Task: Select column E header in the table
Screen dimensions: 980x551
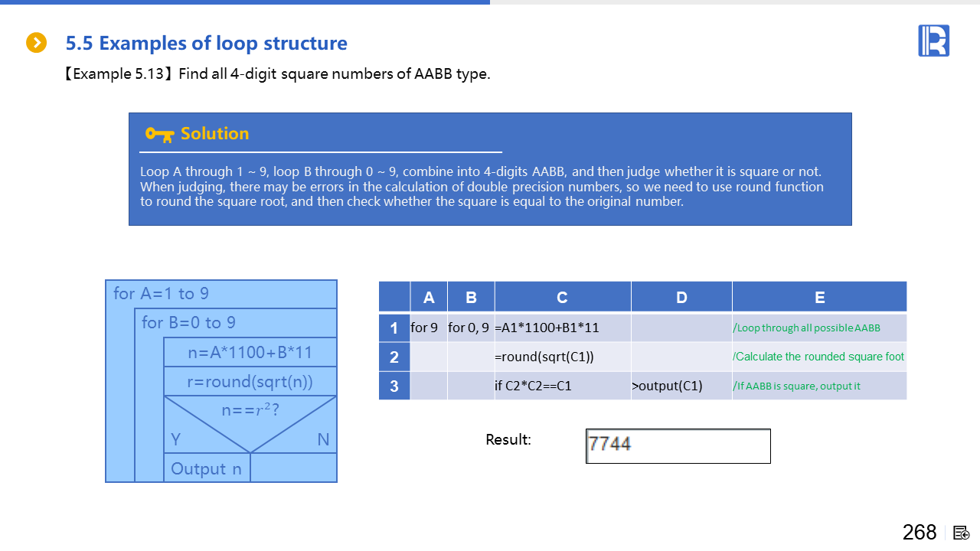Action: pos(819,297)
